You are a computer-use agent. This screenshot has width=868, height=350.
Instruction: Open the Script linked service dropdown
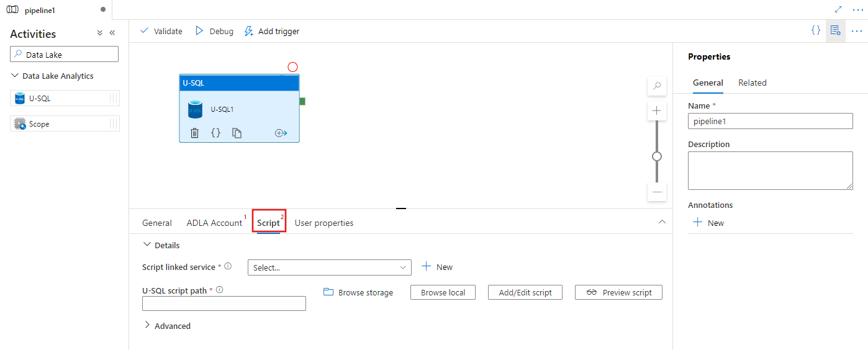tap(329, 267)
